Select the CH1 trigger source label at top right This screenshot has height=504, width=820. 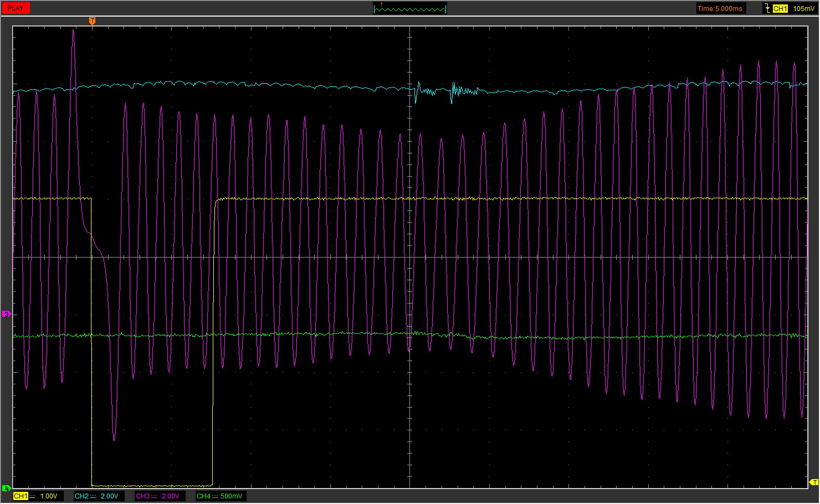(x=780, y=8)
